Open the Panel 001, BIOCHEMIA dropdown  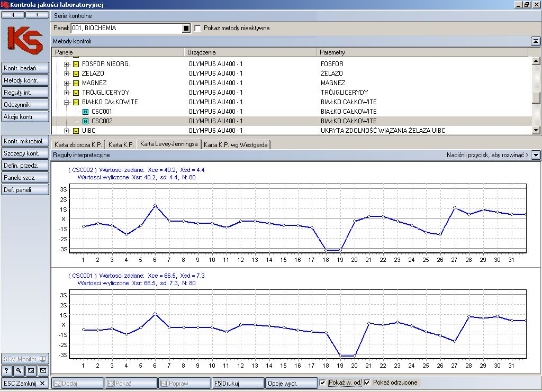coord(186,28)
